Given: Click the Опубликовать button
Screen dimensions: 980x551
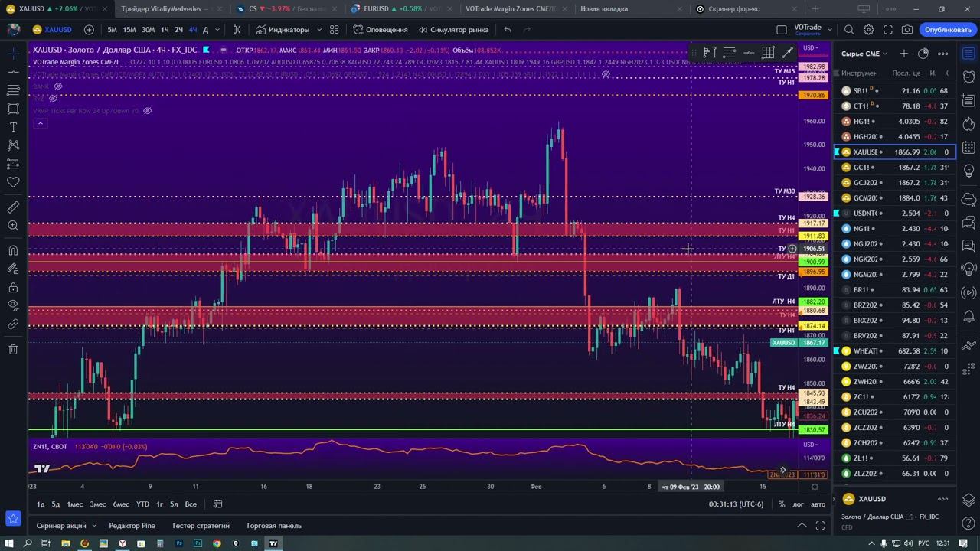Looking at the screenshot, I should [x=948, y=30].
